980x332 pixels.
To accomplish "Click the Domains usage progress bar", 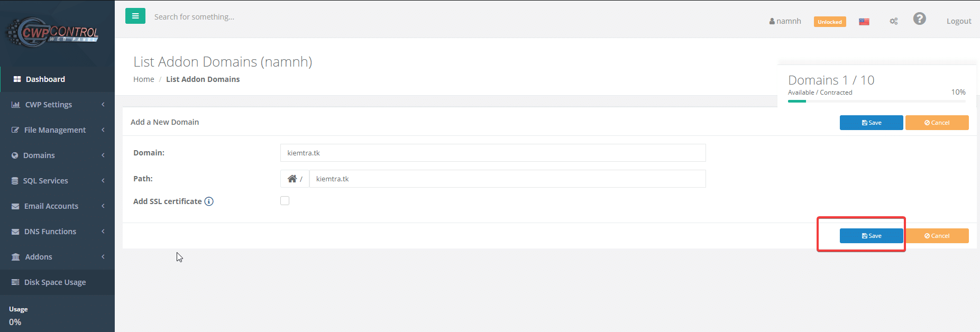I will tap(876, 101).
